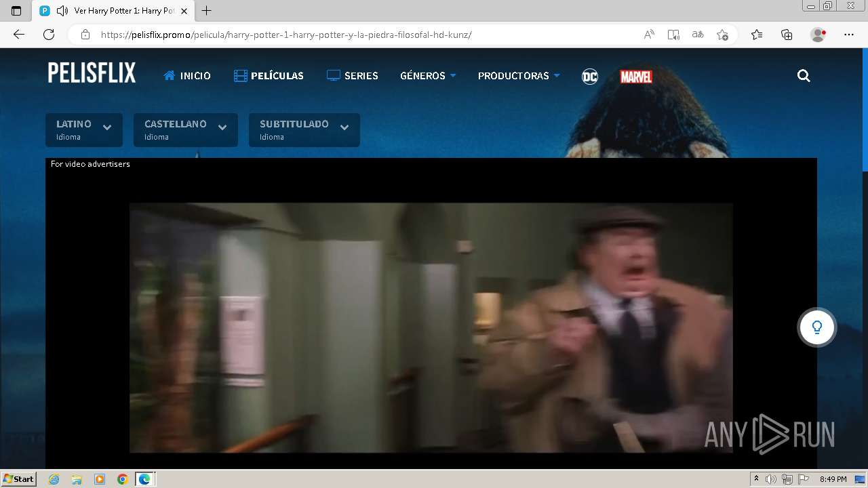Viewport: 868px width, 488px height.
Task: Select Microsoft Edge taskbar button
Action: pos(145,479)
